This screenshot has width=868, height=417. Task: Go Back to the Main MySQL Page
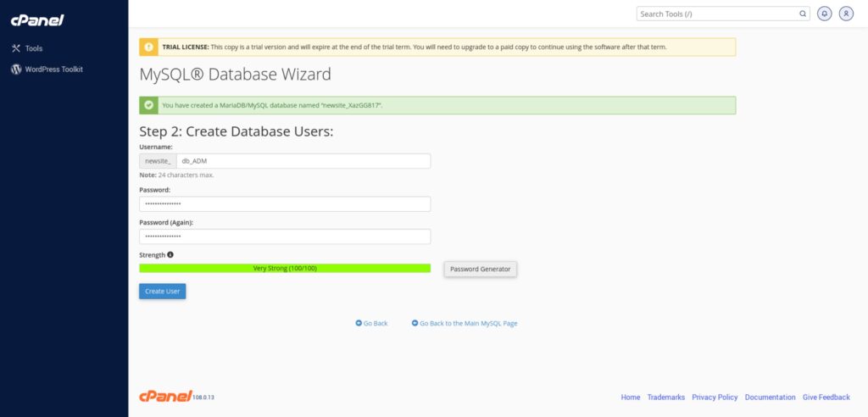(468, 324)
